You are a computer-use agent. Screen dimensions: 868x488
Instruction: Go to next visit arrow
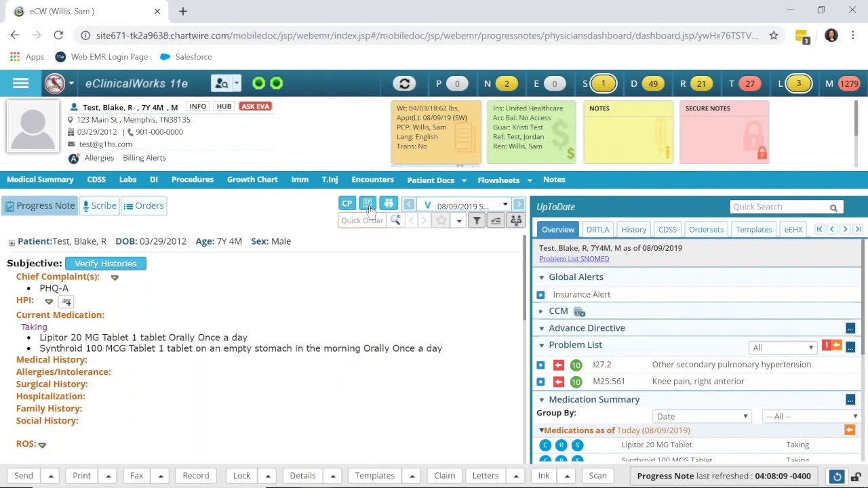coord(519,205)
